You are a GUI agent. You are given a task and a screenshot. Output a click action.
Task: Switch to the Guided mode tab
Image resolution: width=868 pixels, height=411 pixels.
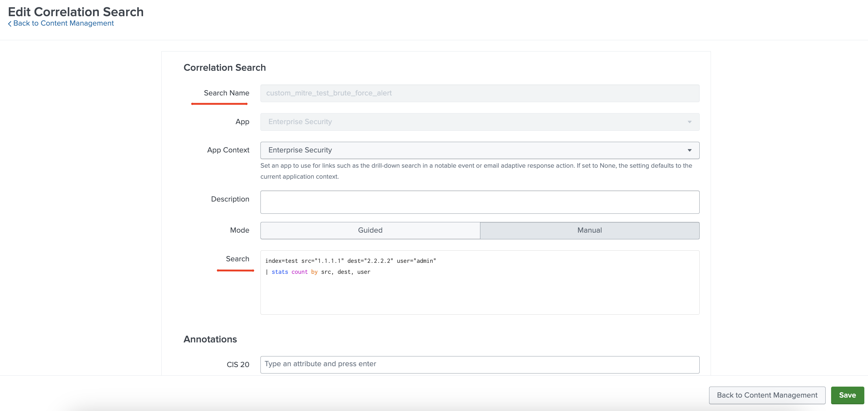370,231
